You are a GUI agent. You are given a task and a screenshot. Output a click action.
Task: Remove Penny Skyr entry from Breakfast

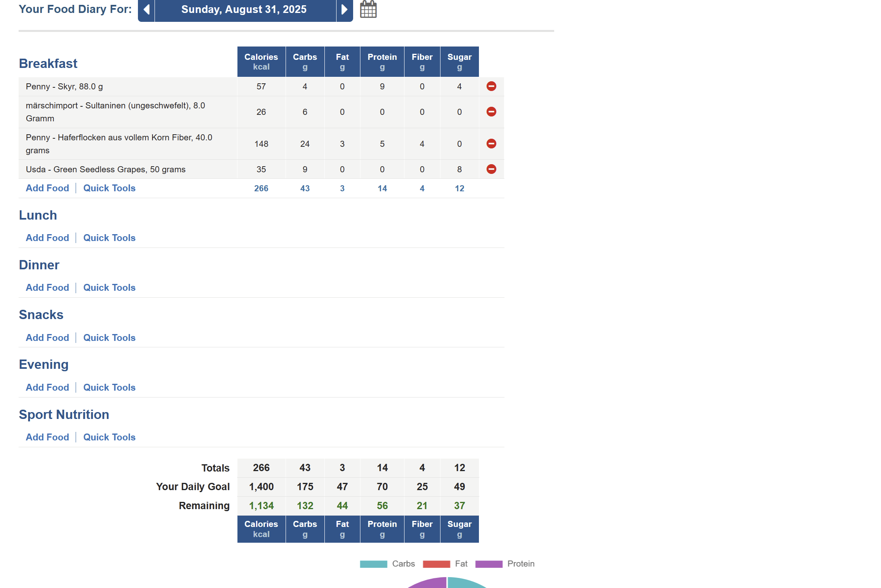(x=491, y=87)
